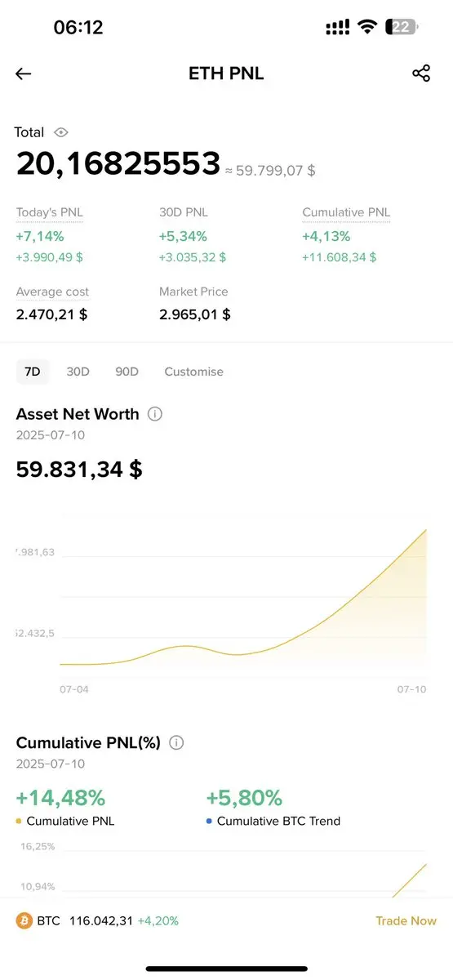Select the 7D time range tab

[x=33, y=372]
